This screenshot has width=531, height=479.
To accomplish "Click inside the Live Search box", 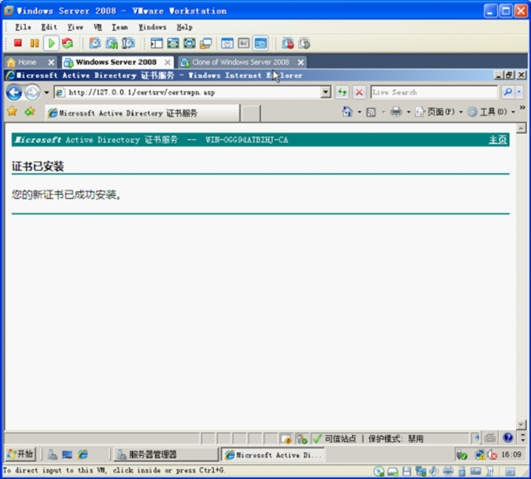I will 434,92.
